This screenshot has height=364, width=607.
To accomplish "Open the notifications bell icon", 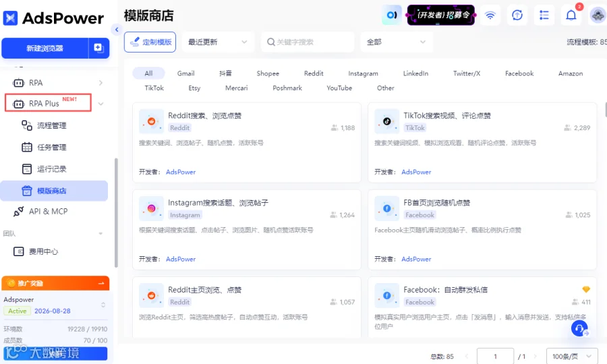I will coord(571,16).
